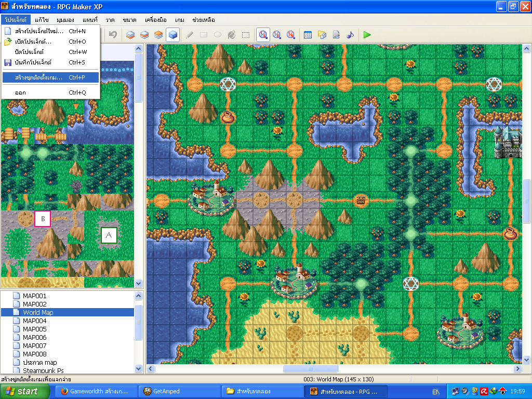Select MAP002 in the map list
Screen dimensions: 532x399
[x=34, y=304]
